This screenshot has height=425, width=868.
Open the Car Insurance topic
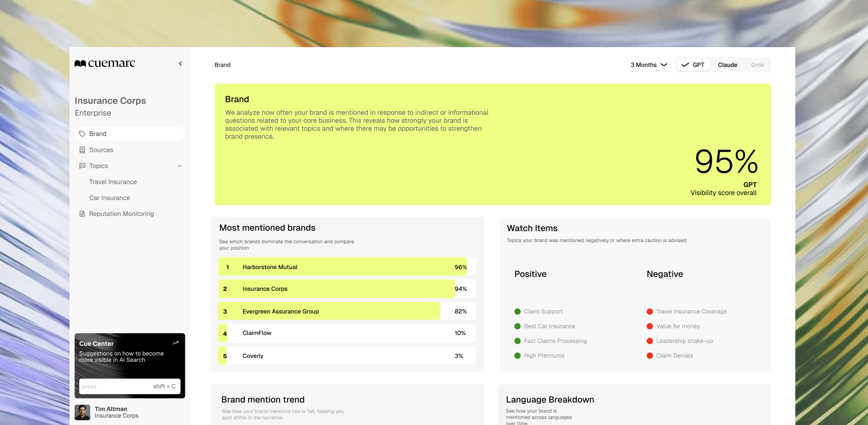110,198
